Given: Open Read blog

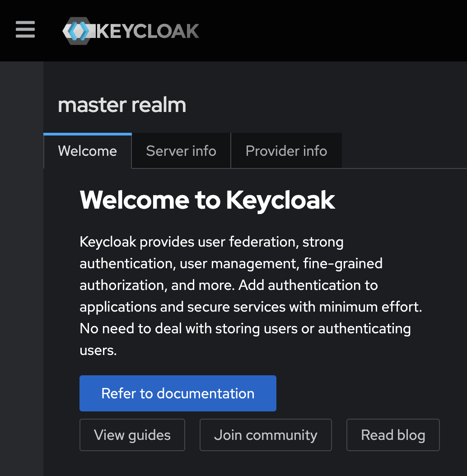Looking at the screenshot, I should point(392,435).
